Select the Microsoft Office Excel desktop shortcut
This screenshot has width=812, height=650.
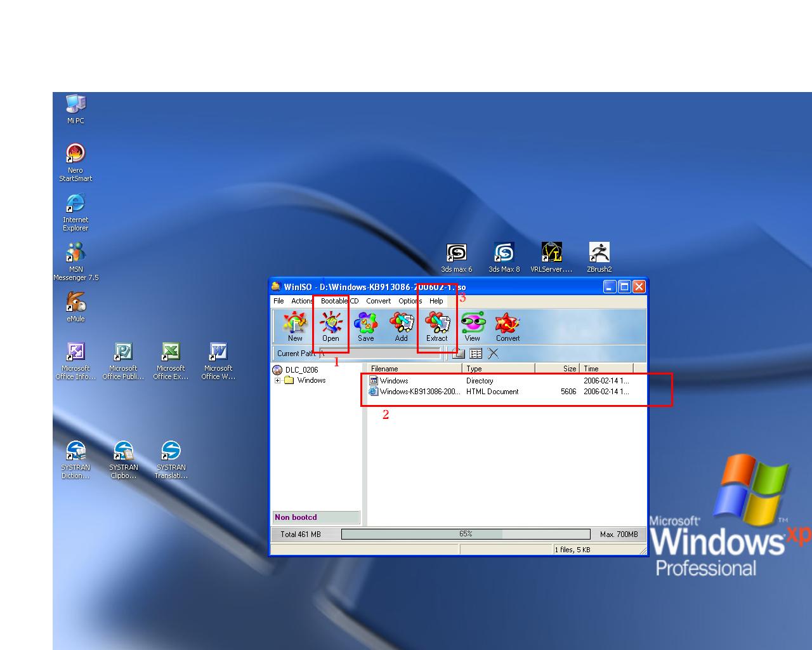click(171, 361)
